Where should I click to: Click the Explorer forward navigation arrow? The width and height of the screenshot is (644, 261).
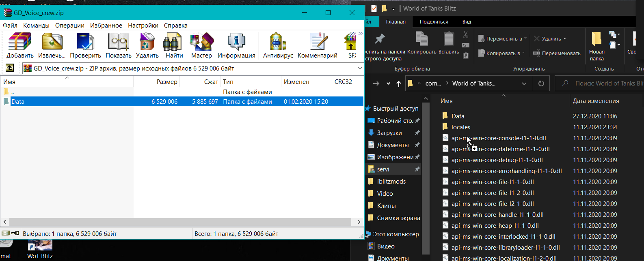point(376,83)
